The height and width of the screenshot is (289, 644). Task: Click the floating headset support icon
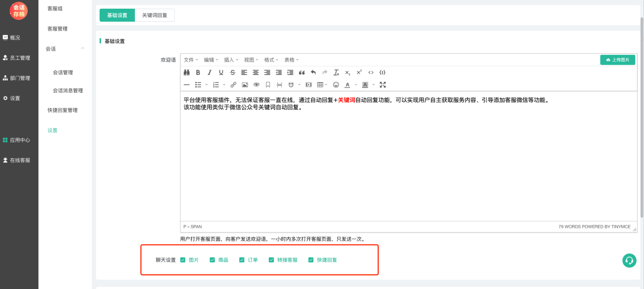click(x=629, y=260)
